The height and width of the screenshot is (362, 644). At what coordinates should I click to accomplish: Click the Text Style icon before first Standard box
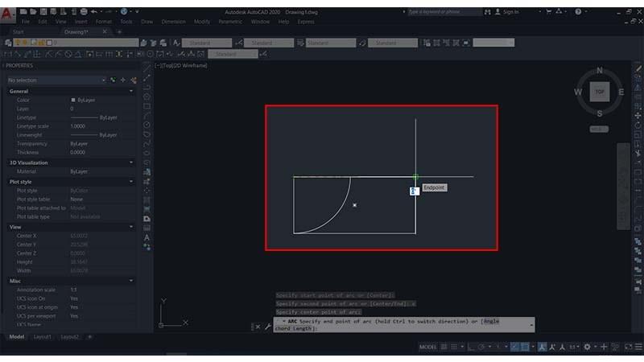click(176, 43)
